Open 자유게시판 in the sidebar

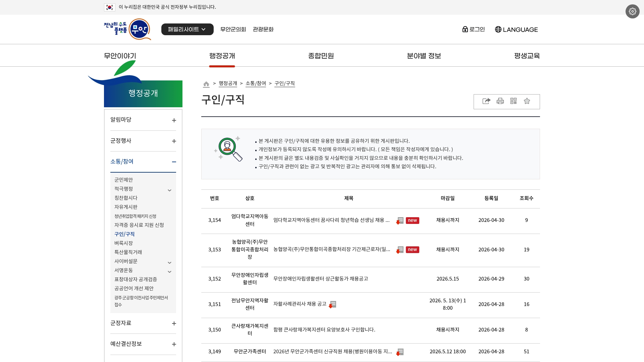click(126, 207)
